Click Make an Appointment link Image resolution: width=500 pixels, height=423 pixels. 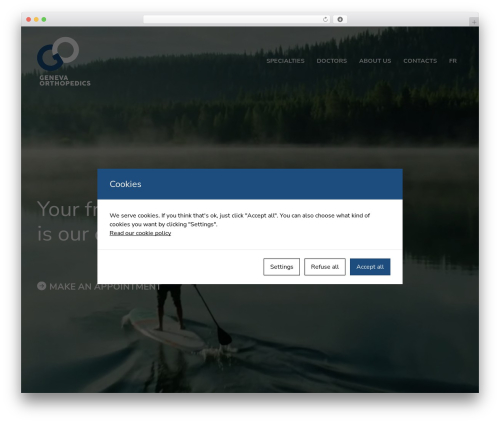click(105, 286)
